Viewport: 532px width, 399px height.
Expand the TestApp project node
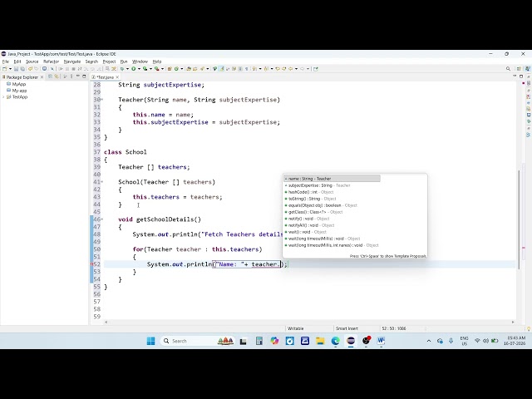coord(3,97)
